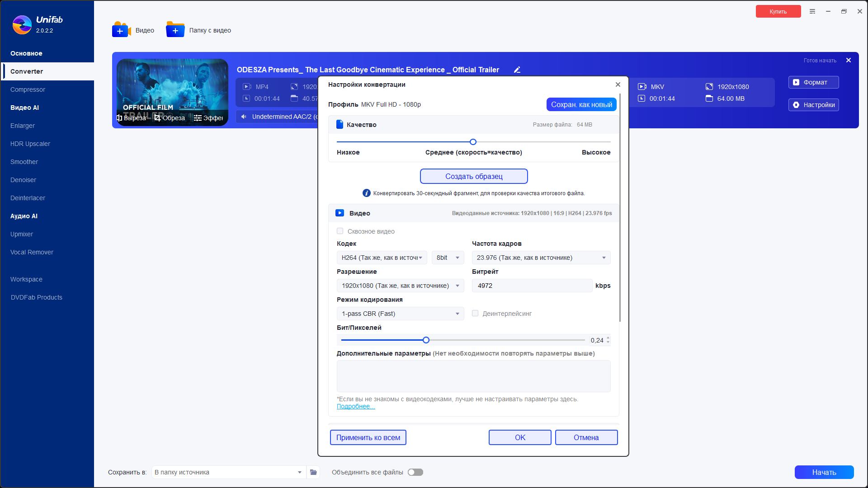Viewport: 868px width, 488px height.
Task: Click the Создать образец button
Action: 474,176
